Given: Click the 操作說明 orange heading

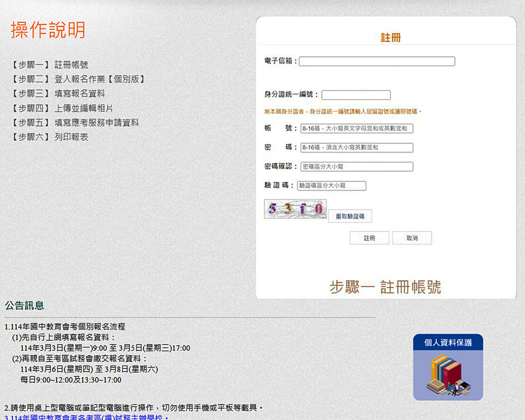Looking at the screenshot, I should (x=48, y=30).
